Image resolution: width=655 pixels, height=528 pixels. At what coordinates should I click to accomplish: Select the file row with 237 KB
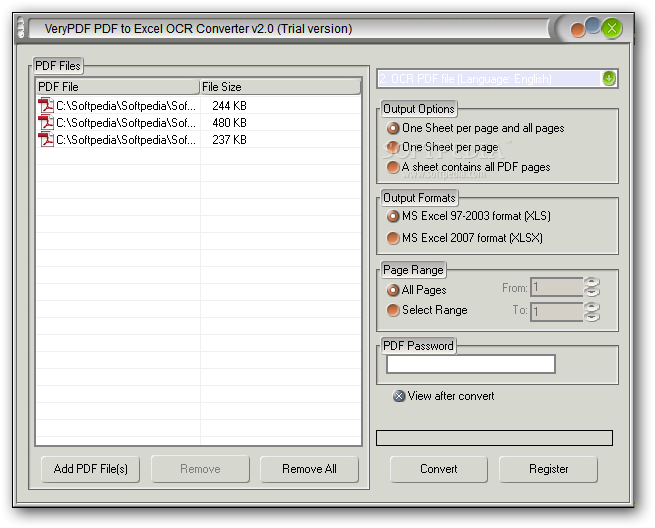click(198, 140)
